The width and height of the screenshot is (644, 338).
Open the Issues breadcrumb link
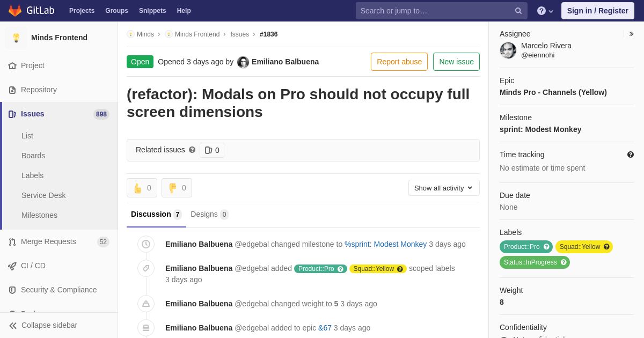[239, 34]
